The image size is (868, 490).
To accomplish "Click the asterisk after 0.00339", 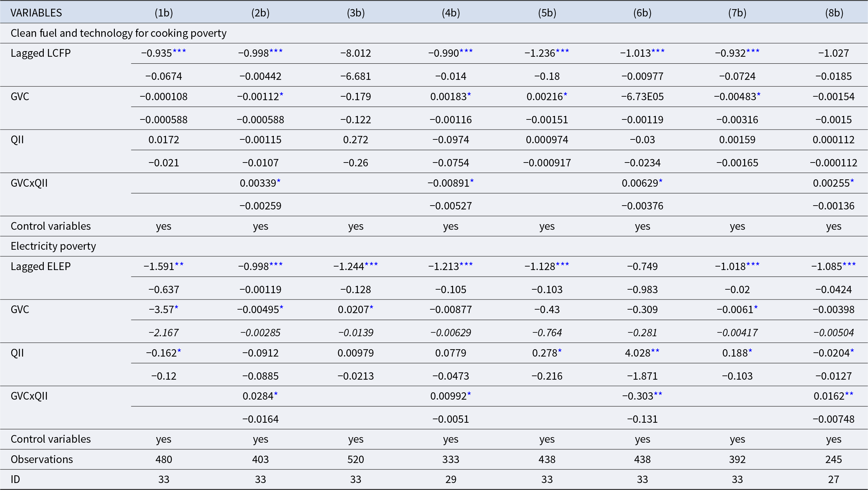I will pyautogui.click(x=279, y=181).
